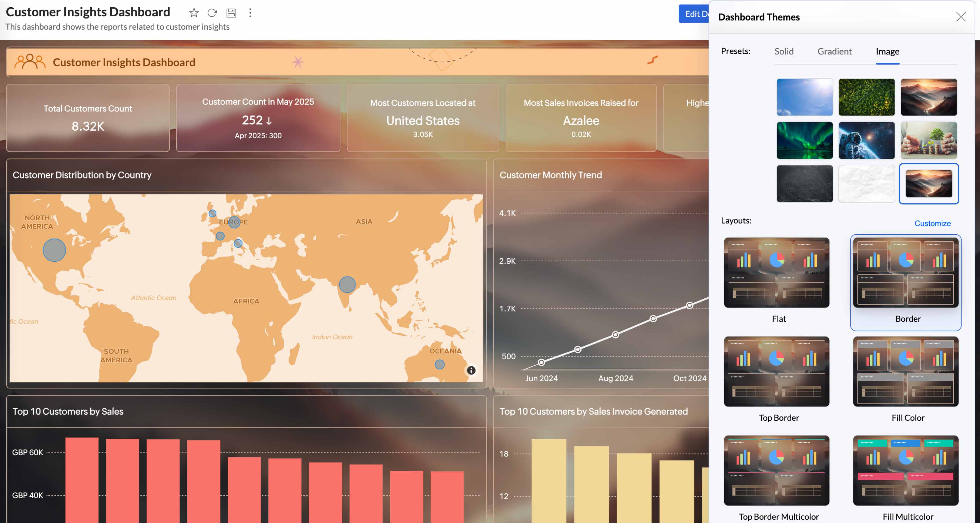Click the refresh dashboard icon

(x=212, y=13)
